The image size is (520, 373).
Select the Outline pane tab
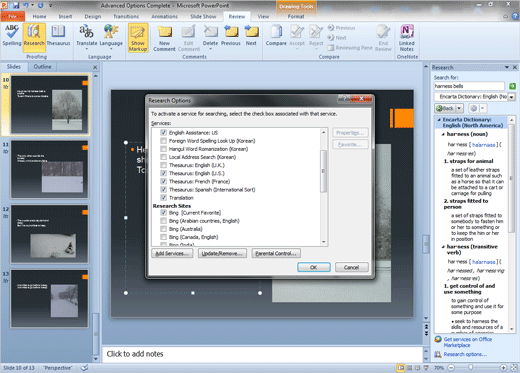point(42,67)
